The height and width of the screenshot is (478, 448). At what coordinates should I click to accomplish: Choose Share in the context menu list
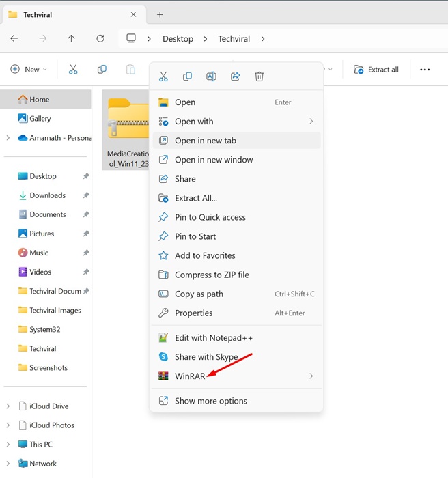coord(236,179)
